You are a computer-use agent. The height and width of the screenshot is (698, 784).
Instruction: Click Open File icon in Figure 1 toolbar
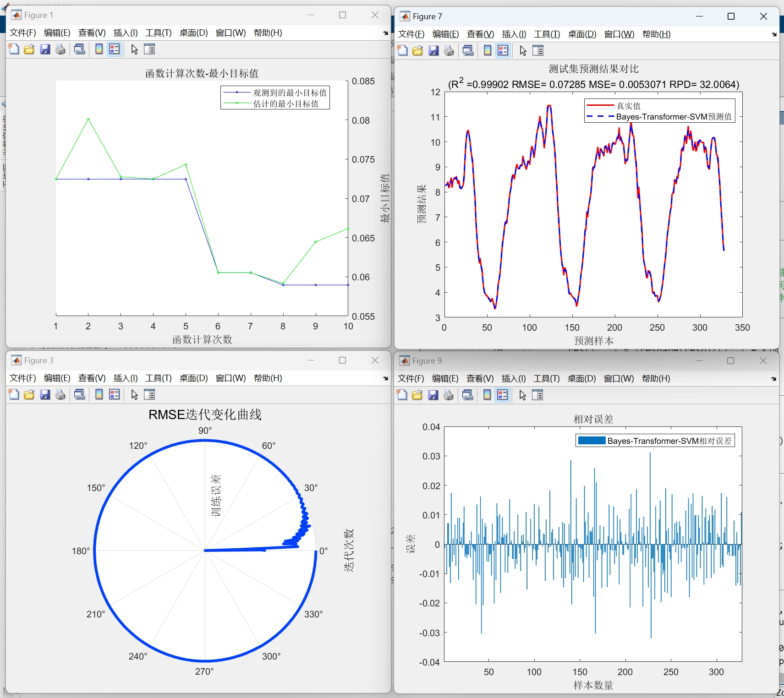pos(29,49)
